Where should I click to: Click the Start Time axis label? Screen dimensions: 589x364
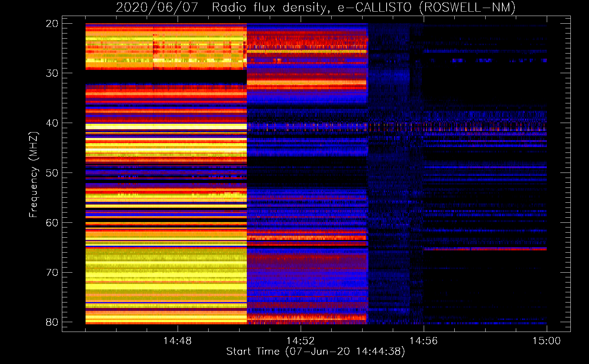pos(316,352)
